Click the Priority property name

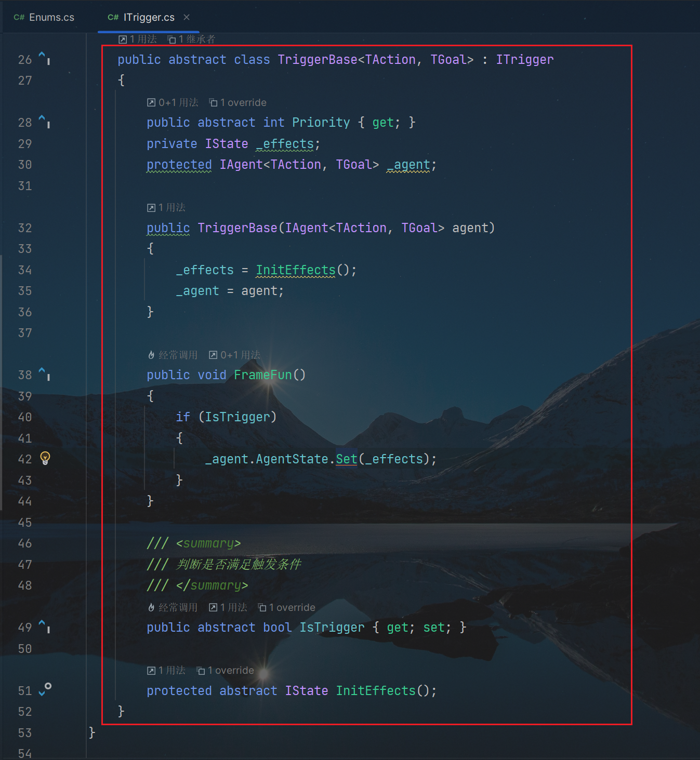(321, 123)
